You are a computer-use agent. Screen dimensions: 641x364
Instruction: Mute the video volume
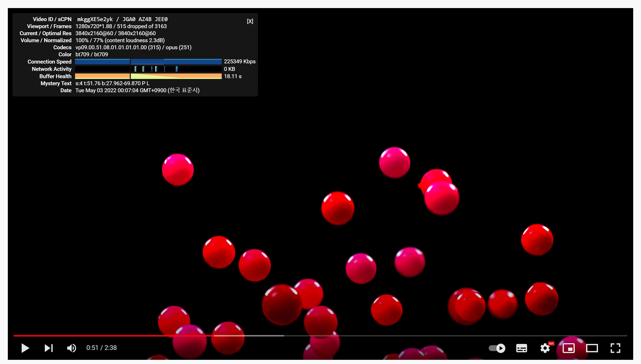pyautogui.click(x=71, y=348)
